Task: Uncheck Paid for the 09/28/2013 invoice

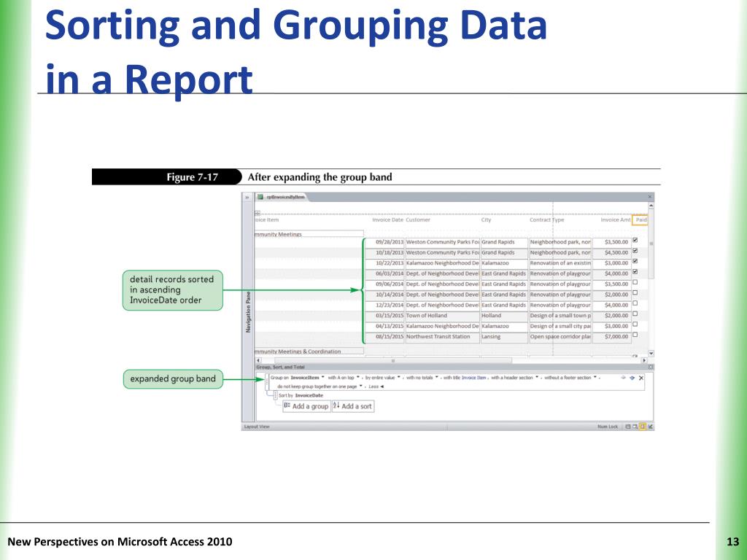Action: [635, 241]
